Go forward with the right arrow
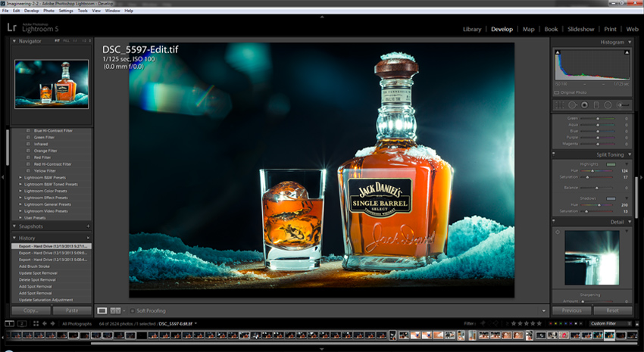The width and height of the screenshot is (644, 352). click(52, 324)
